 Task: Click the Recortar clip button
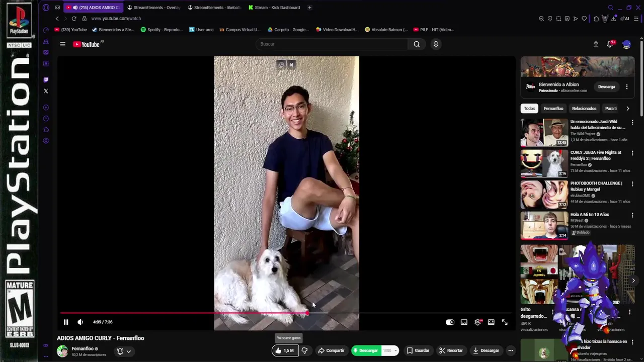point(451,350)
